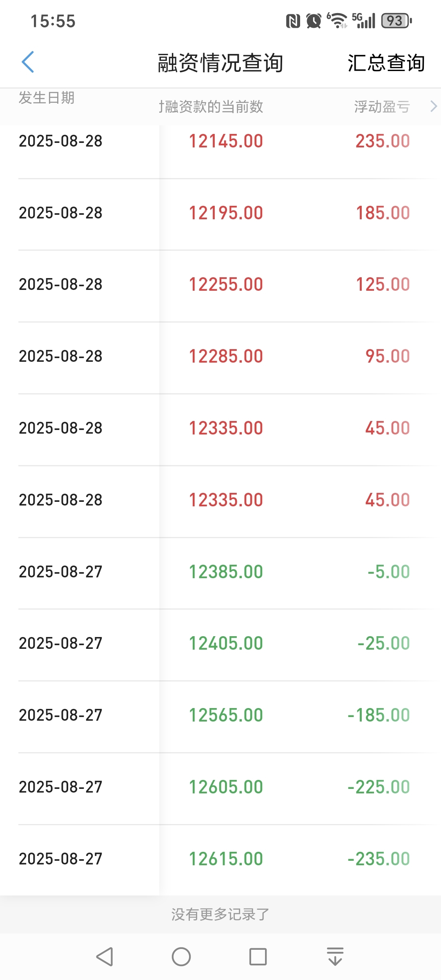Tap the alarm clock status icon
The width and height of the screenshot is (441, 980).
pos(314,21)
